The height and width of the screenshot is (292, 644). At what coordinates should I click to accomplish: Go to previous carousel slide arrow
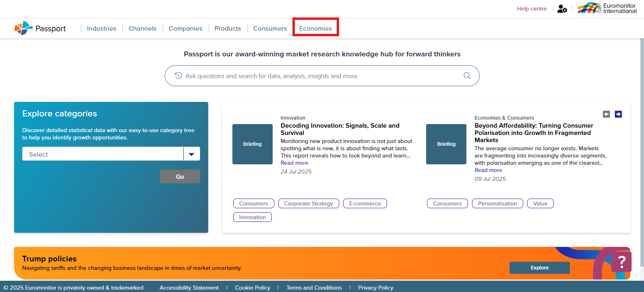(606, 114)
